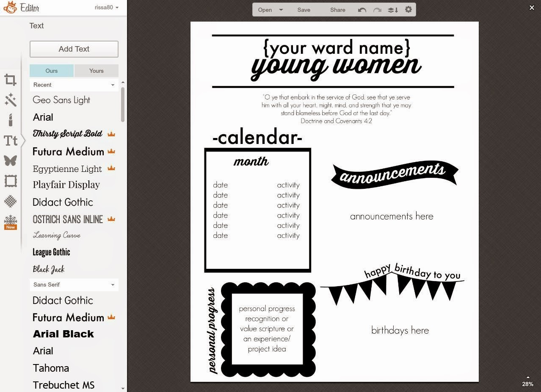Close the editor with the X

[532, 8]
